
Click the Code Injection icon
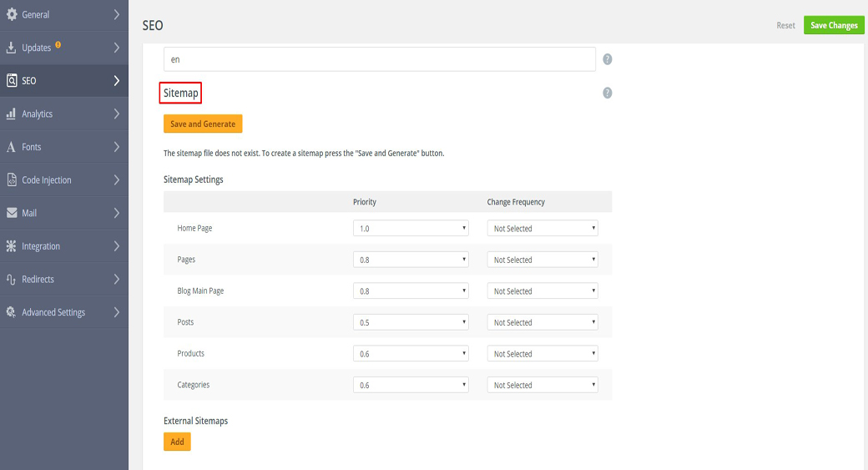[12, 179]
